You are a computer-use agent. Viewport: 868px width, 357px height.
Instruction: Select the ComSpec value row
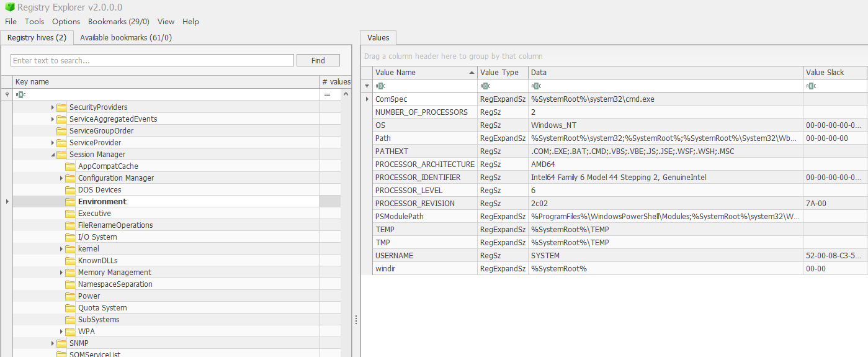point(620,99)
